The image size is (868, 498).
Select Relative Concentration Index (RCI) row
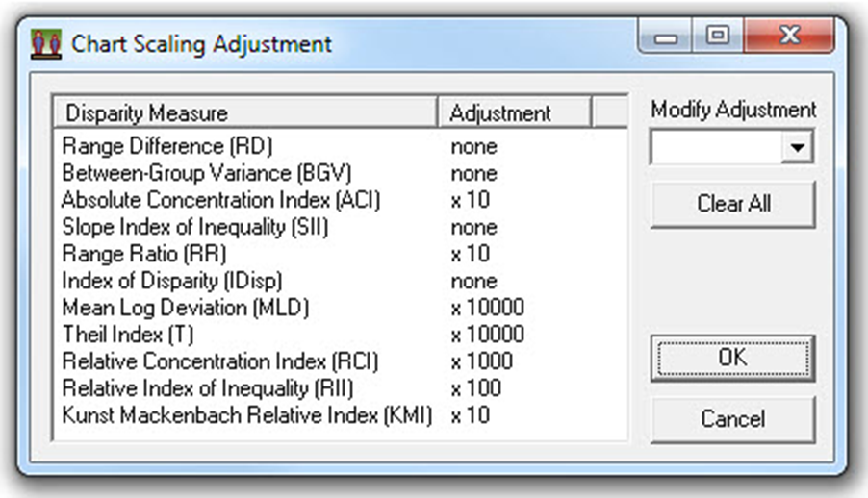(x=219, y=362)
